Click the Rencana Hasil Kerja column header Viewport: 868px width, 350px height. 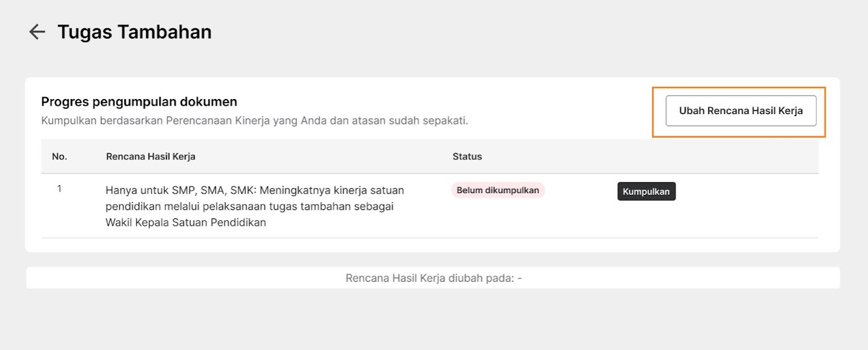pyautogui.click(x=151, y=156)
